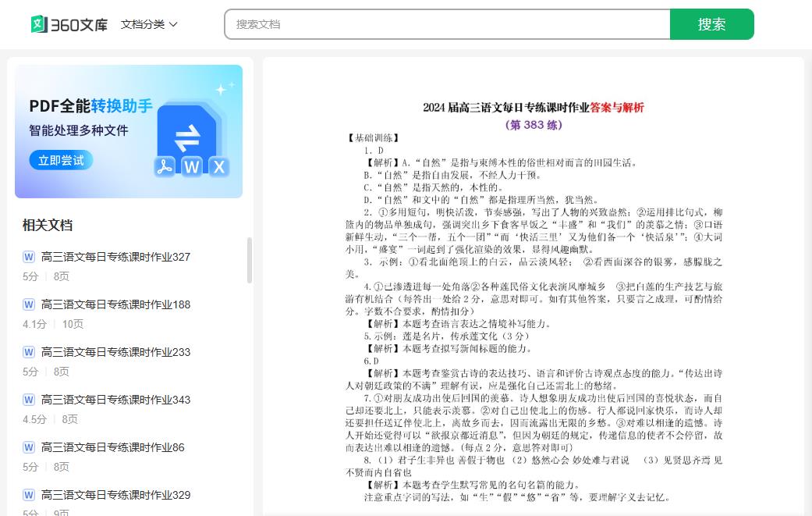Click the Word icon beside 课时作业86

(29, 447)
